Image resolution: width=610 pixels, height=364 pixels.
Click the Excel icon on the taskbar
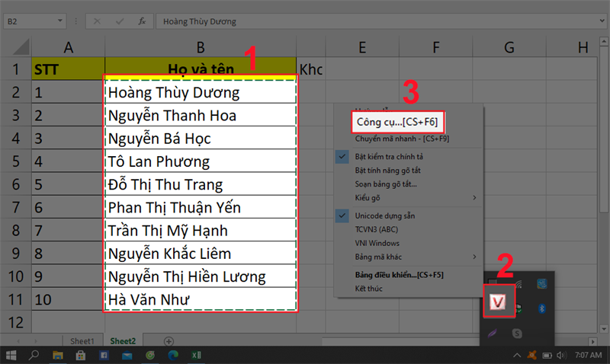pos(196,355)
